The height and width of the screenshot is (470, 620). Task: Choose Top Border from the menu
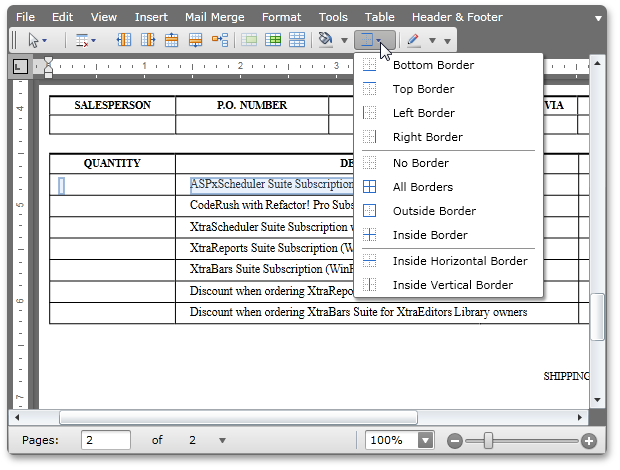coord(448,89)
